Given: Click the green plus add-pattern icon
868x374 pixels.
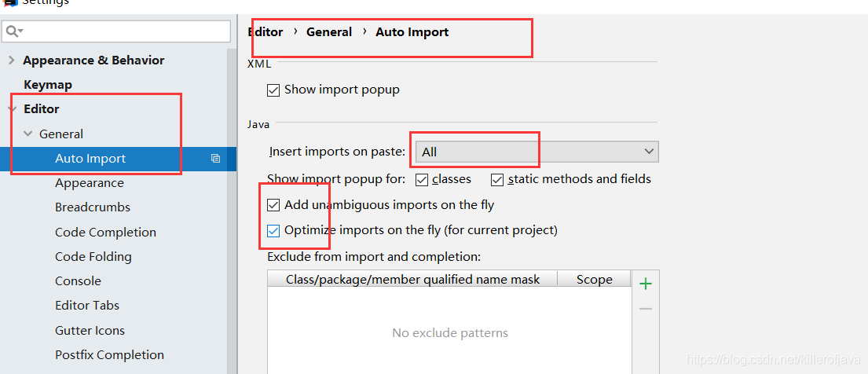Looking at the screenshot, I should pyautogui.click(x=646, y=284).
